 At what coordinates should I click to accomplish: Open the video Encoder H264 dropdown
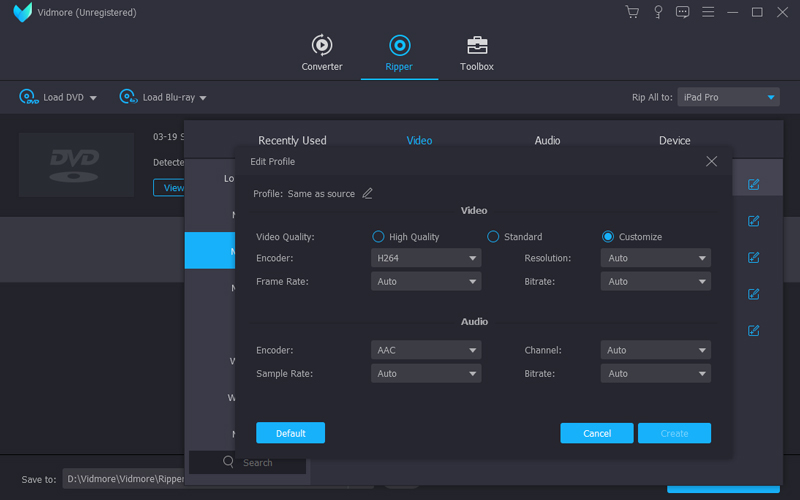coord(425,258)
